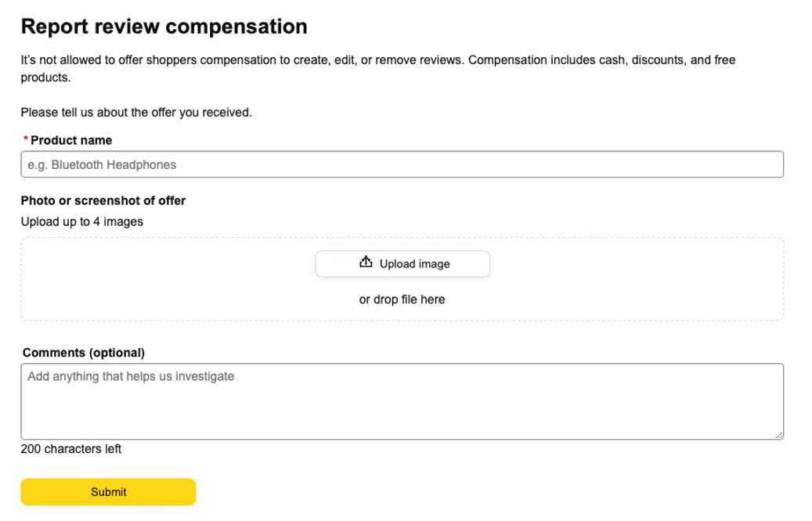
Task: Submit the review compensation report
Action: [x=108, y=492]
